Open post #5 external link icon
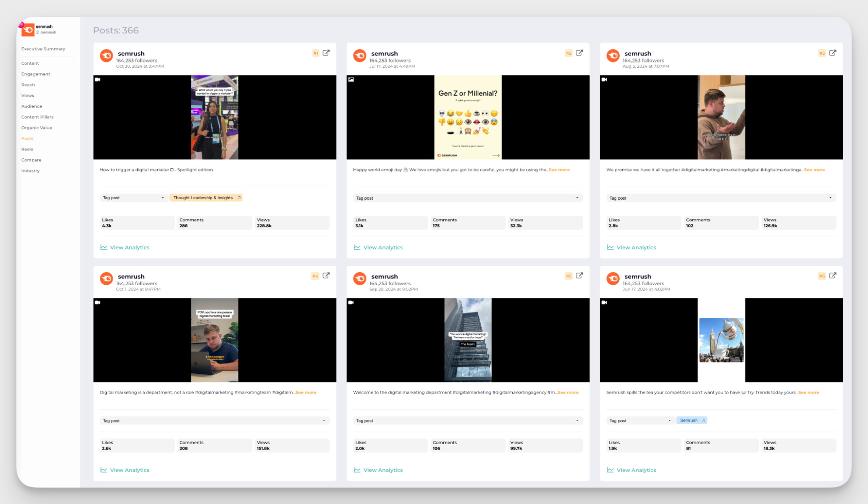Viewport: 868px width, 504px height. point(579,276)
